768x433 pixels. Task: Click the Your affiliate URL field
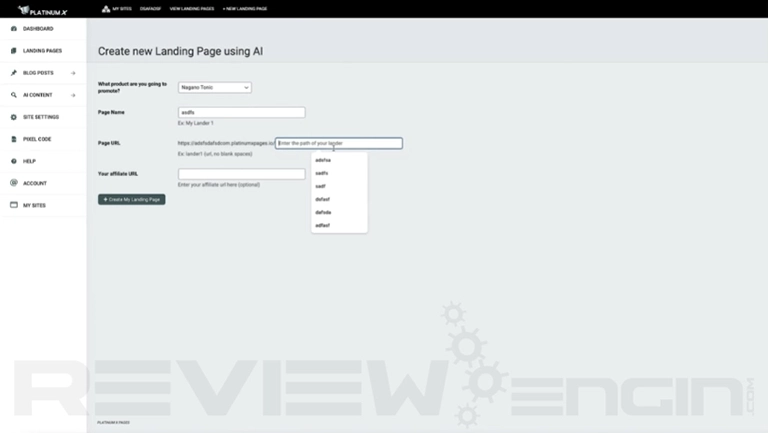(241, 174)
